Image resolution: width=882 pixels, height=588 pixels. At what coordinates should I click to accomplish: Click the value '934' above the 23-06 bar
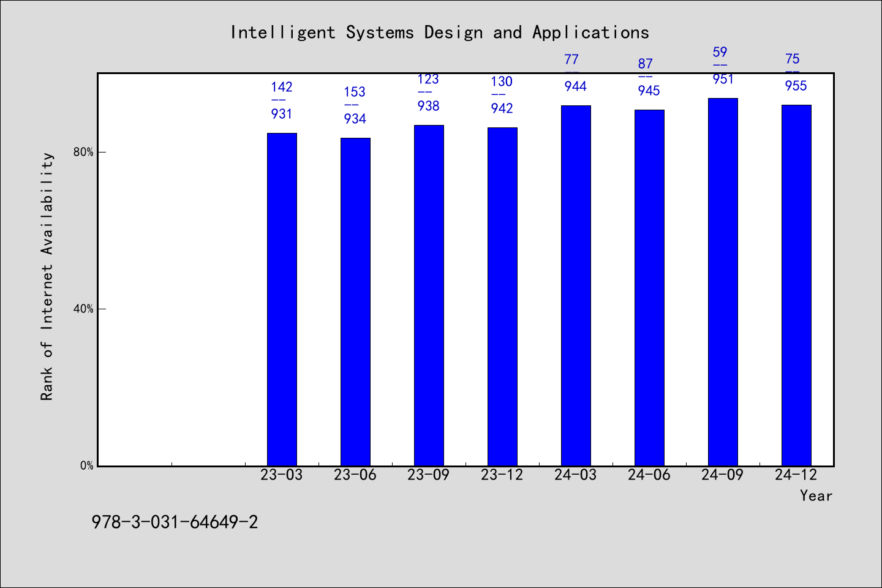pos(355,119)
